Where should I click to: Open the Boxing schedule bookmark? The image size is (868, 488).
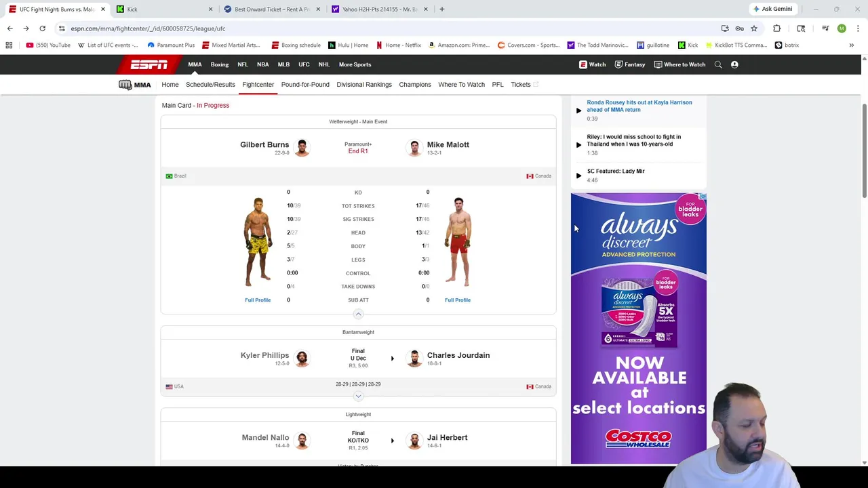(296, 45)
